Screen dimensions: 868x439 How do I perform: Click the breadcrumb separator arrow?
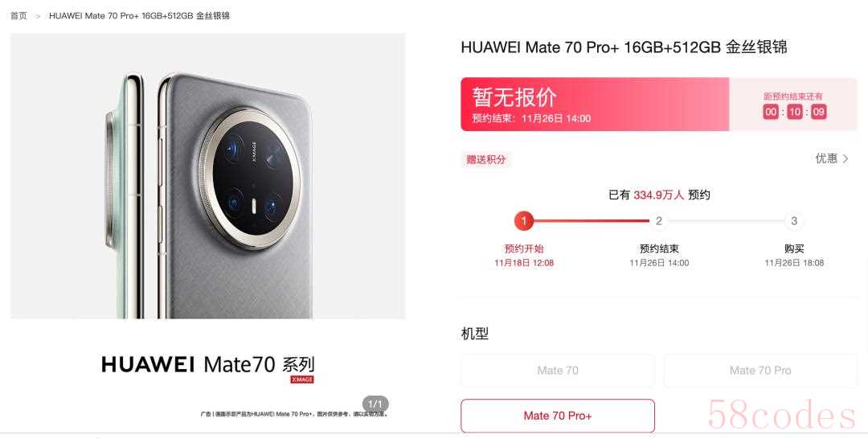(x=39, y=16)
